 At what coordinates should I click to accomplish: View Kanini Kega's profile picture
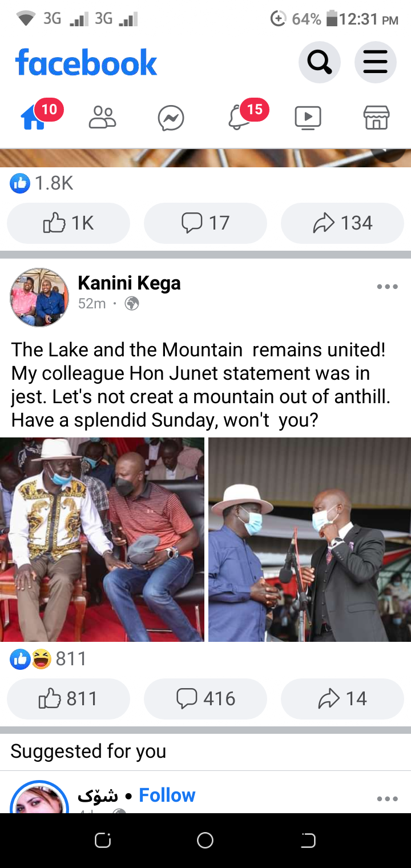click(39, 298)
